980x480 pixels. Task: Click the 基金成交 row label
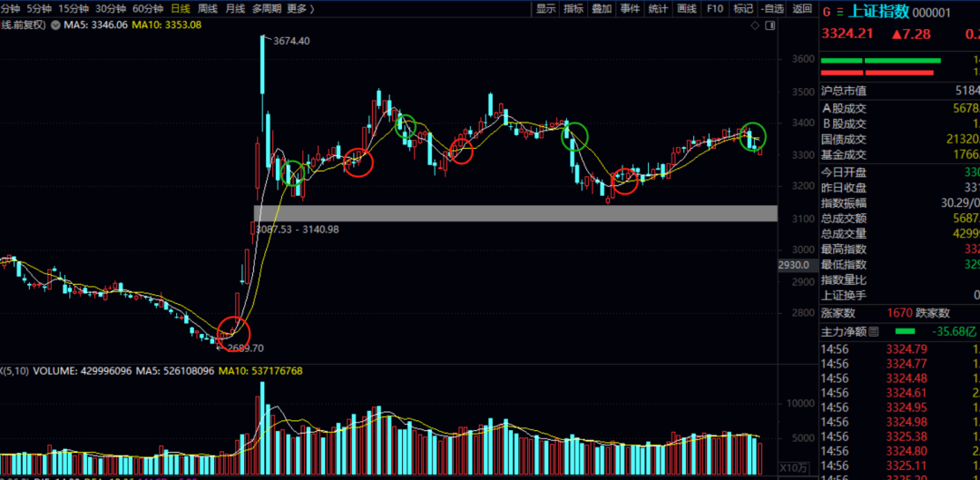tap(844, 154)
